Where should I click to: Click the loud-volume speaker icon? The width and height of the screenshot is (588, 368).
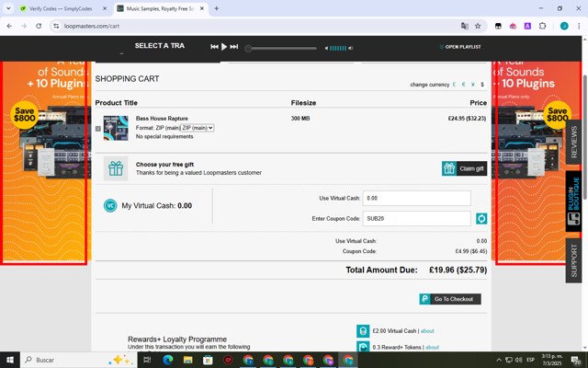pos(351,48)
